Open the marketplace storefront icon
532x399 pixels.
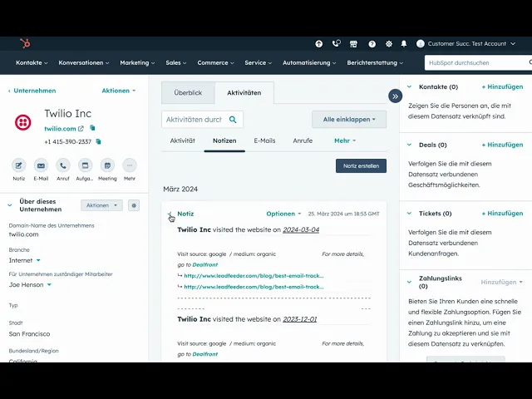click(x=353, y=44)
